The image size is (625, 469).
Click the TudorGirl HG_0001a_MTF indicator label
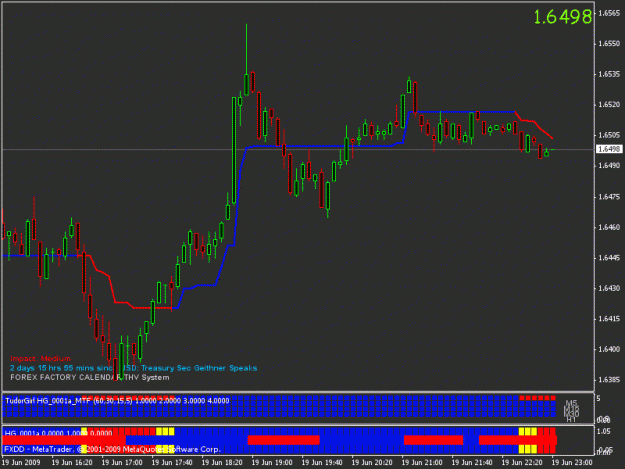point(117,401)
